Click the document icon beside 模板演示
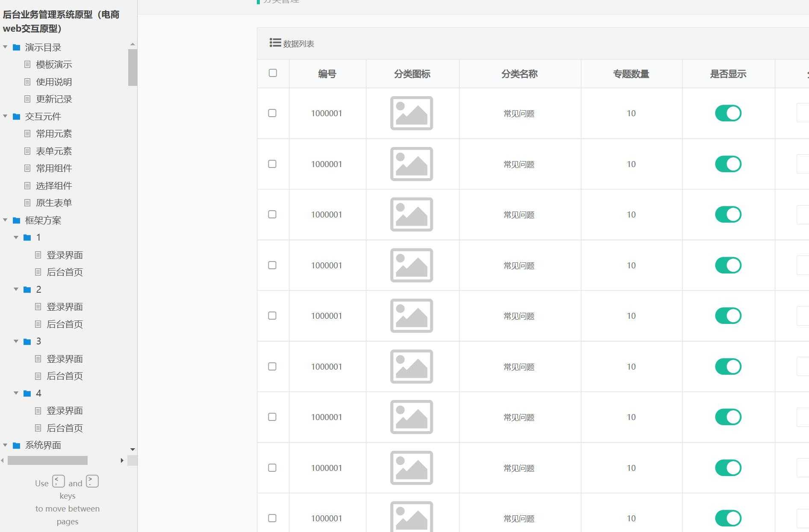This screenshot has width=809, height=532. [x=27, y=65]
